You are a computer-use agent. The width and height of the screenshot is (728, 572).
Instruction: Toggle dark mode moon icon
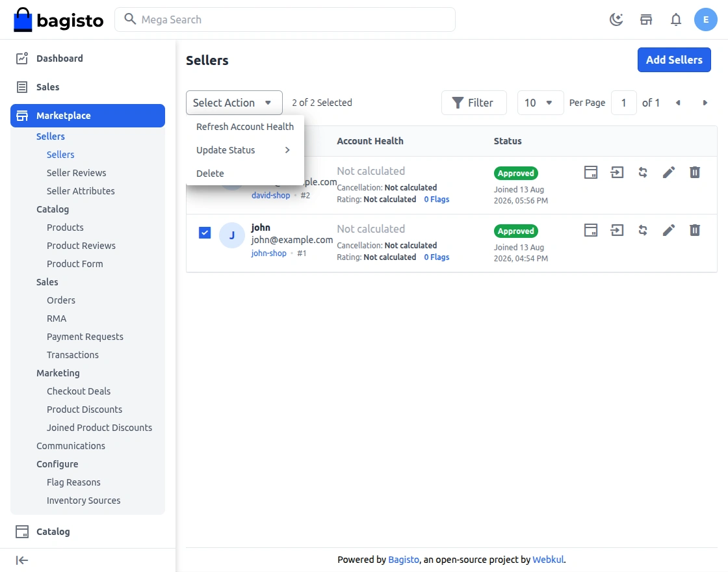tap(616, 19)
